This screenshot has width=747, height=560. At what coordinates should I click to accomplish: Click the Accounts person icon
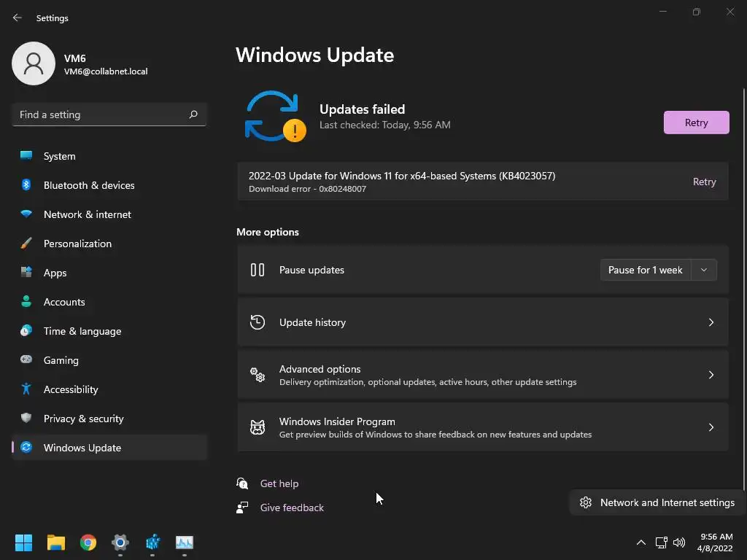(26, 301)
